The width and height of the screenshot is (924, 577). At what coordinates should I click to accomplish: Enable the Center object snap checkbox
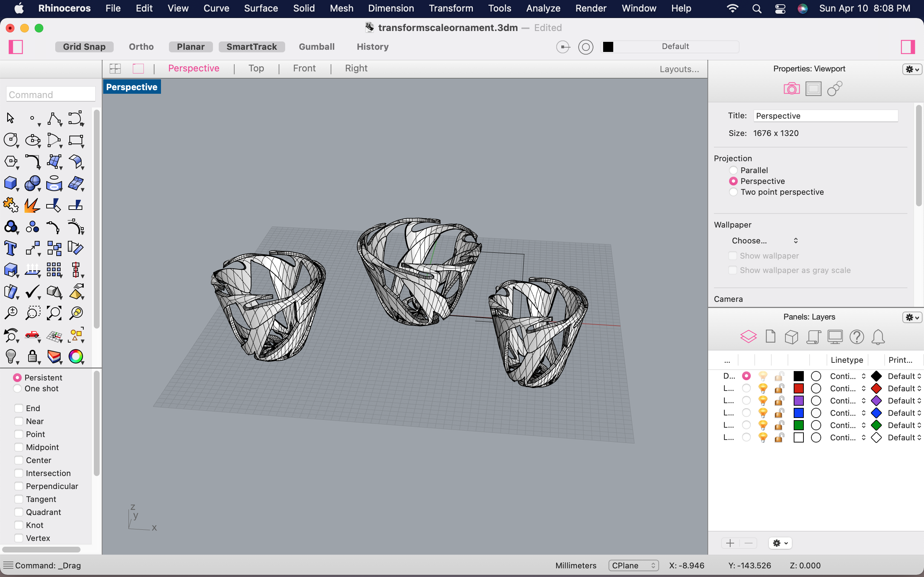click(19, 460)
